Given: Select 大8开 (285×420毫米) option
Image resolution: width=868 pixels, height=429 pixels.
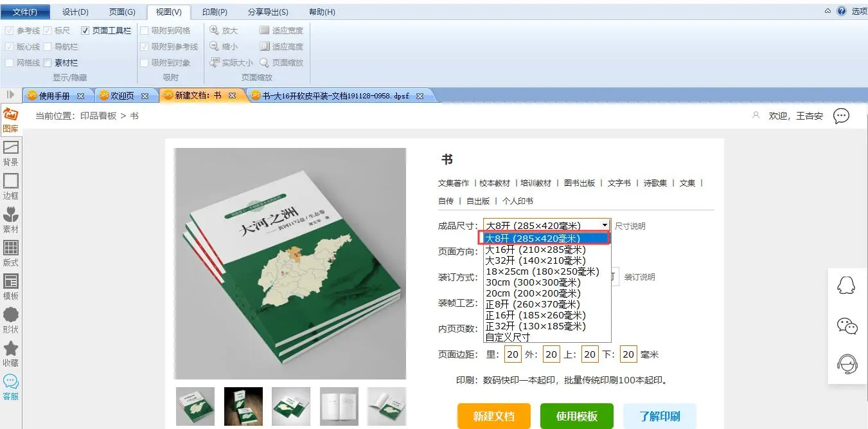Looking at the screenshot, I should 546,239.
